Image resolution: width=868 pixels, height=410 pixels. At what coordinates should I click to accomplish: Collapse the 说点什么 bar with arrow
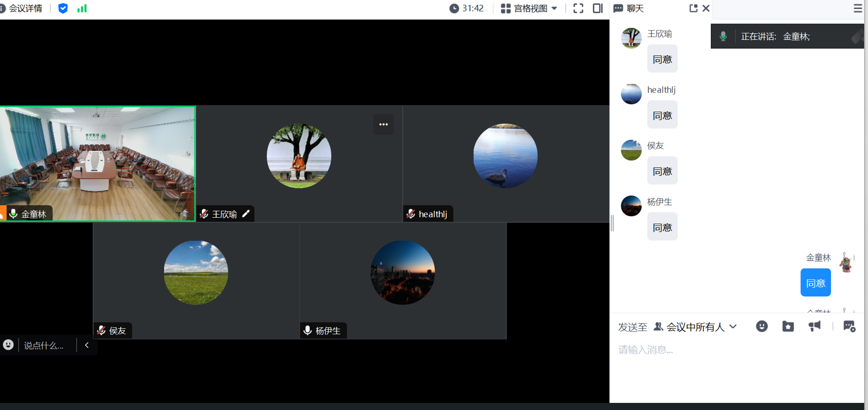point(87,345)
